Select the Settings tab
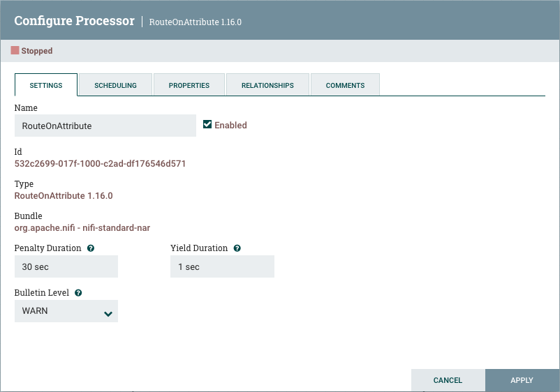The image size is (560, 392). coord(46,85)
